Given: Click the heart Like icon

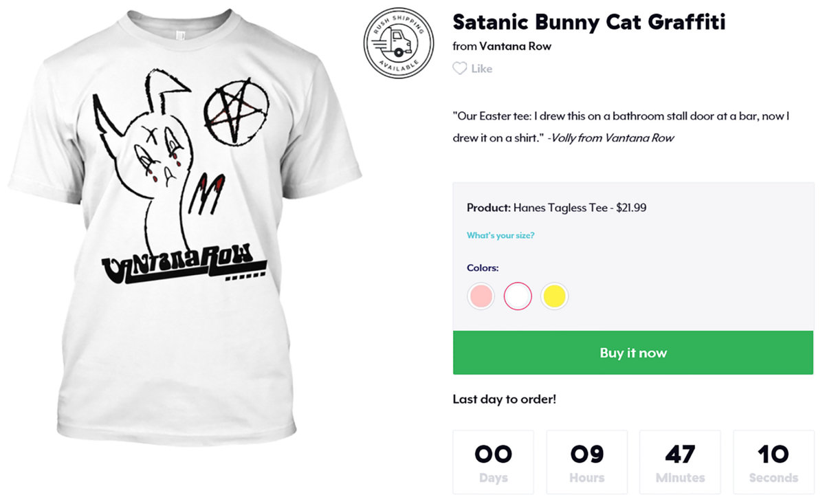Looking at the screenshot, I should (x=459, y=69).
